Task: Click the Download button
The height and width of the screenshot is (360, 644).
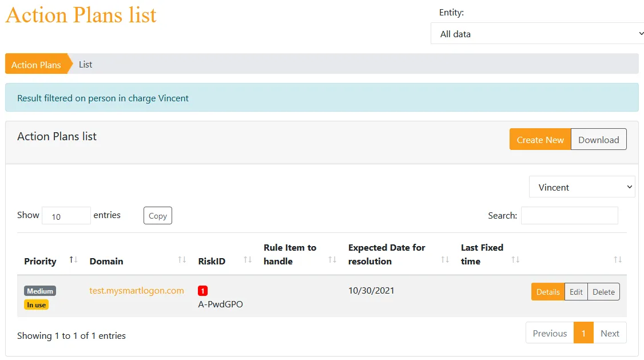Action: point(598,140)
